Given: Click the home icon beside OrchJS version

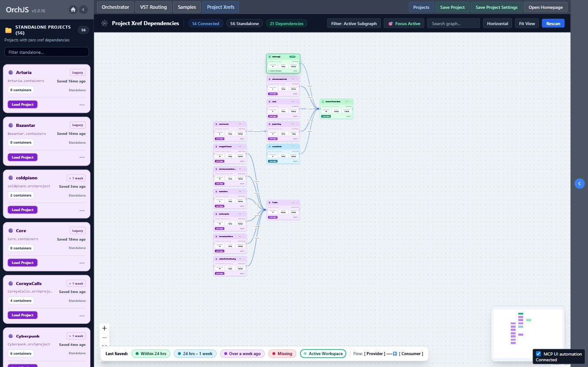Looking at the screenshot, I should point(73,9).
